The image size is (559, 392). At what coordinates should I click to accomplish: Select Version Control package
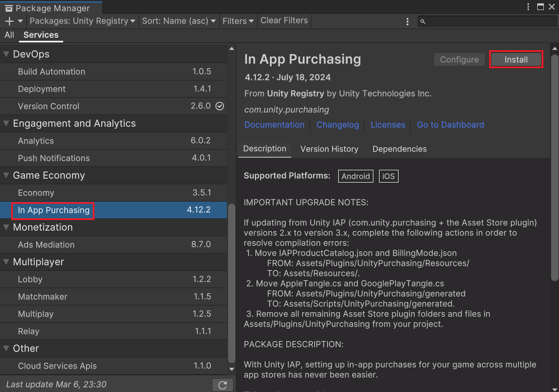point(113,106)
